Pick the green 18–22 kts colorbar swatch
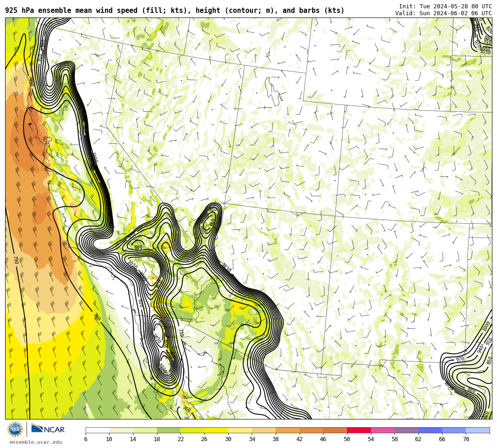 168,430
